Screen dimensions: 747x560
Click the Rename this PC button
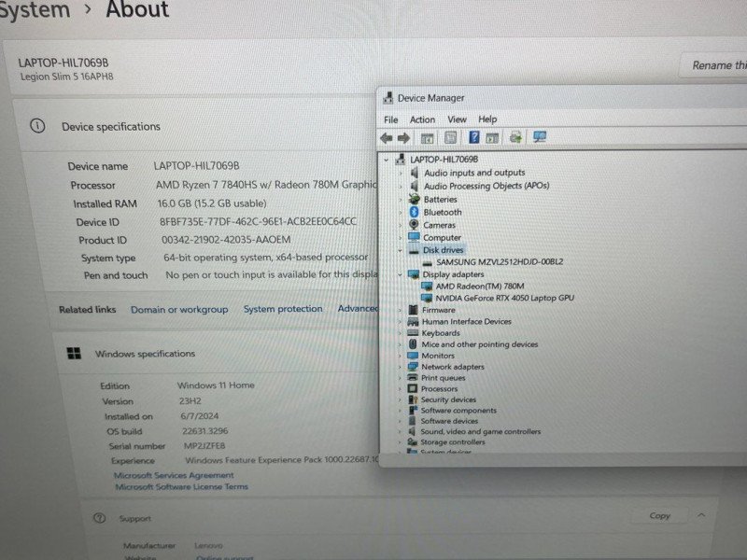click(713, 65)
